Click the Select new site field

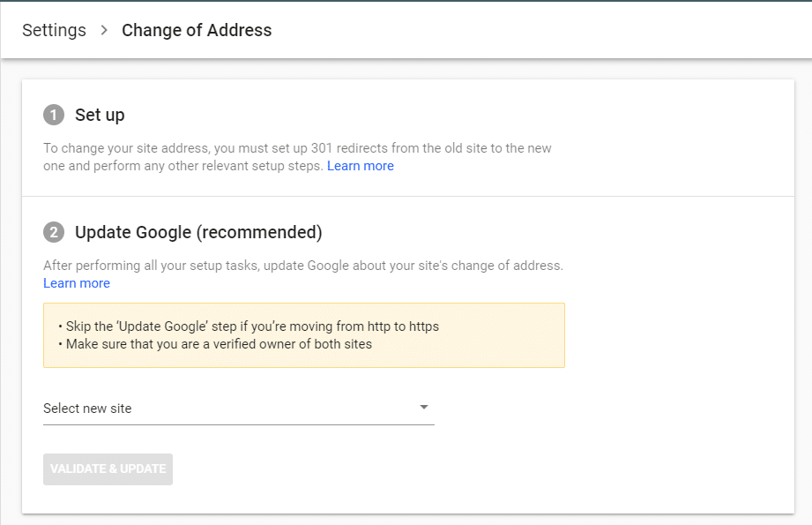(239, 409)
